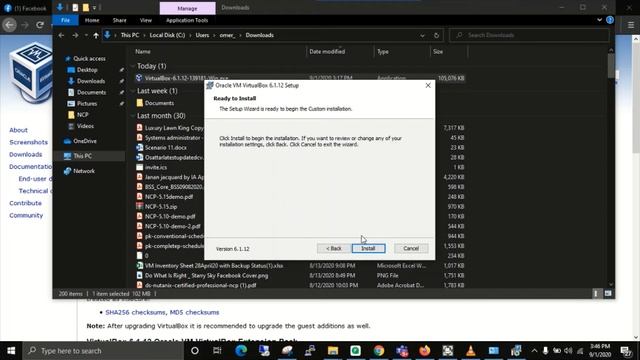Open Community link on VirtualBox website

pyautogui.click(x=26, y=215)
